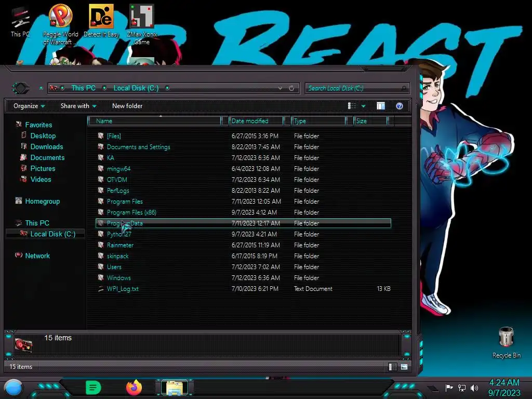Open the Organize menu
Screen dimensions: 532x399
[x=29, y=106]
